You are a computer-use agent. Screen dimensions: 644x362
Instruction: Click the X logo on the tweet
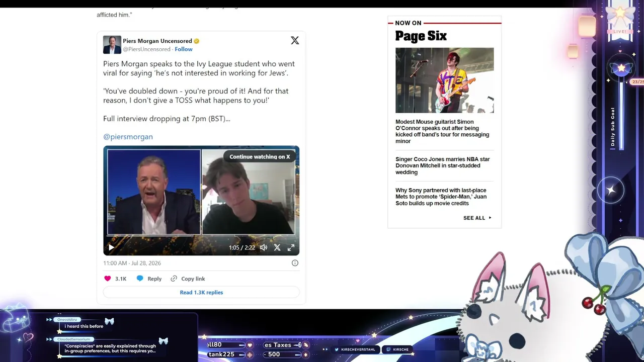[295, 41]
